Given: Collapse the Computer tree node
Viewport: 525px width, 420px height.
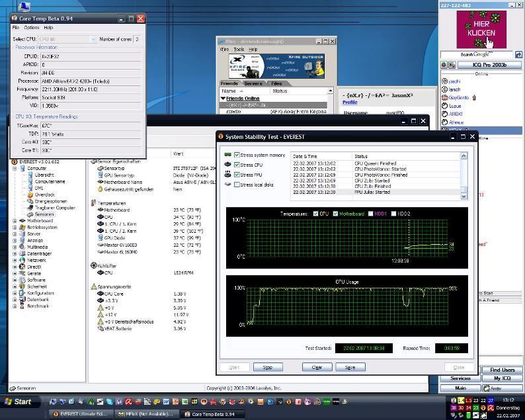Looking at the screenshot, I should pyautogui.click(x=15, y=169).
